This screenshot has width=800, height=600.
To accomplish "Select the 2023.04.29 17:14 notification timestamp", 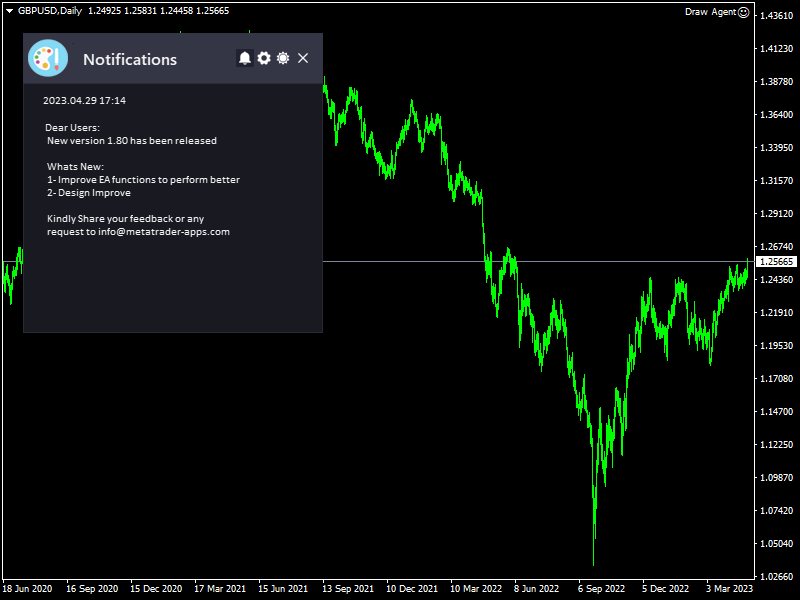I will tap(84, 101).
